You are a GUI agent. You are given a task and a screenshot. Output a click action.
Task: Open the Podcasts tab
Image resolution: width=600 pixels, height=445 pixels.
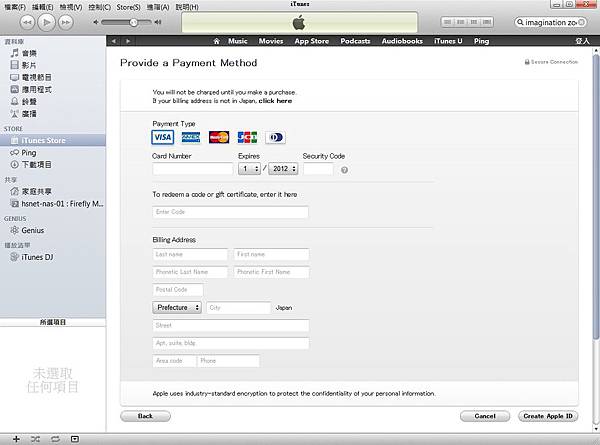click(355, 41)
